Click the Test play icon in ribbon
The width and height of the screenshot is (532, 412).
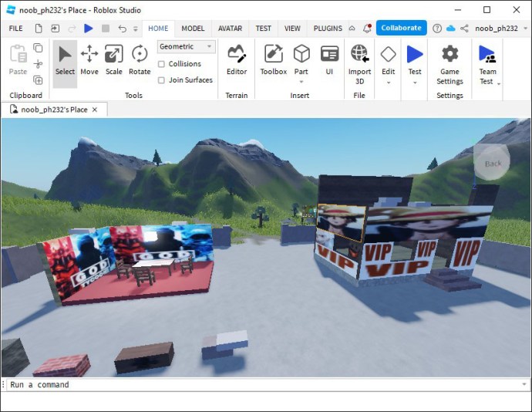pyautogui.click(x=415, y=54)
